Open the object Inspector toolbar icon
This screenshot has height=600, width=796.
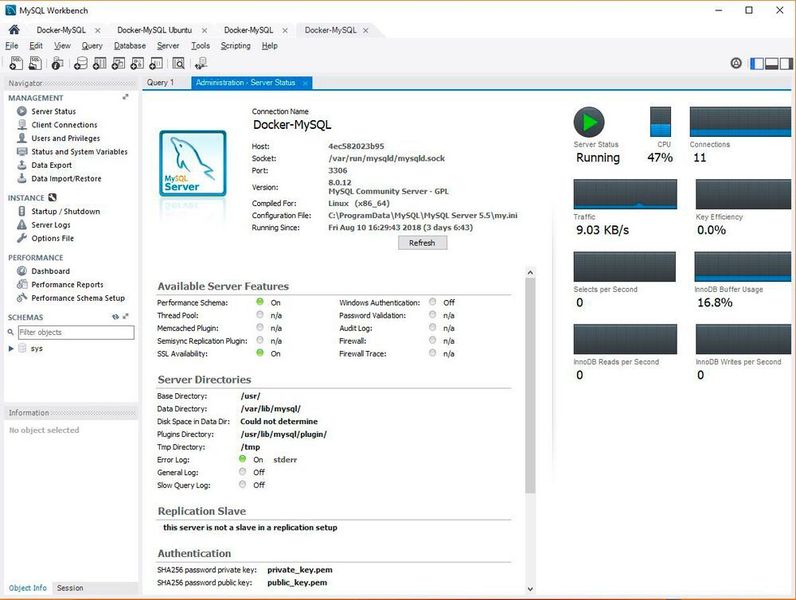[57, 63]
